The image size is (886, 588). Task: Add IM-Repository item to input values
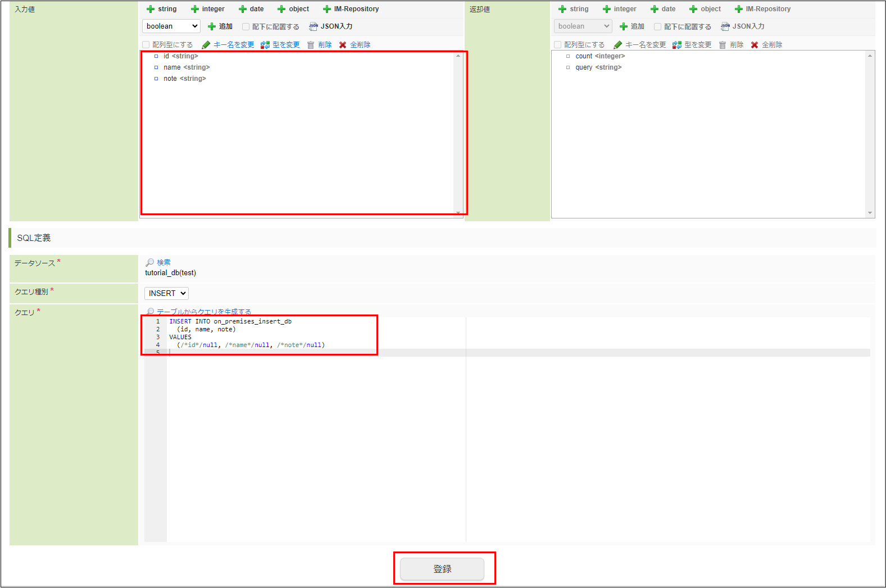(351, 9)
